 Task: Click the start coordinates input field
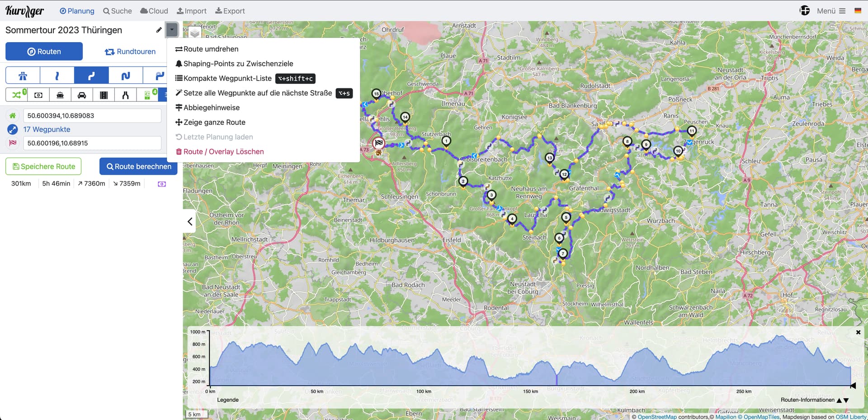coord(92,116)
